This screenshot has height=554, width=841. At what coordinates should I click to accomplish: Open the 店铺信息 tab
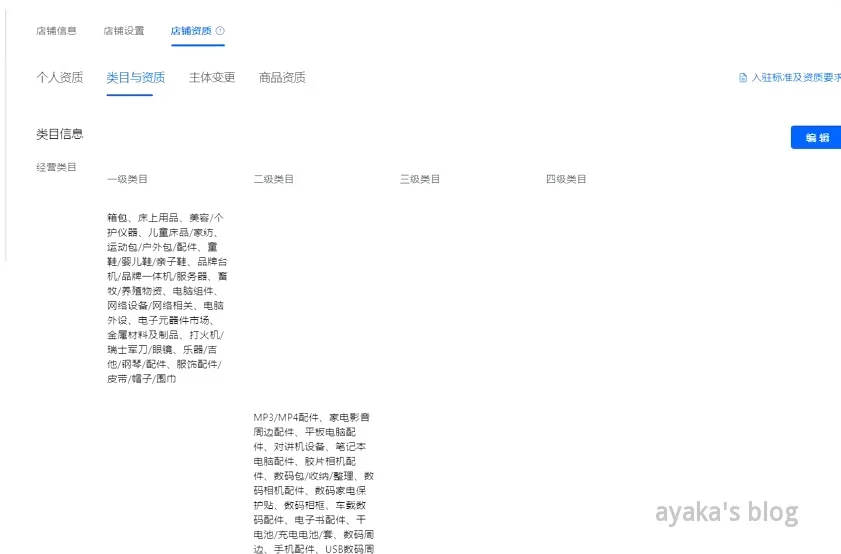(x=56, y=31)
